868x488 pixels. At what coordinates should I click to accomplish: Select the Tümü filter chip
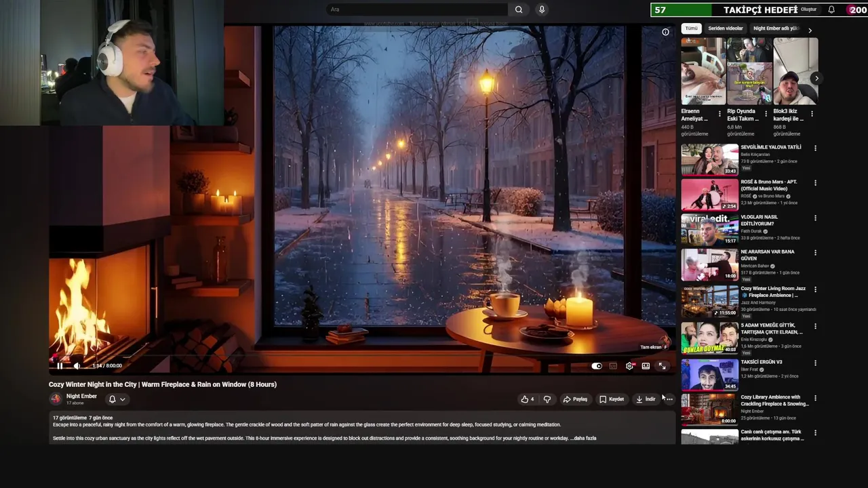691,28
